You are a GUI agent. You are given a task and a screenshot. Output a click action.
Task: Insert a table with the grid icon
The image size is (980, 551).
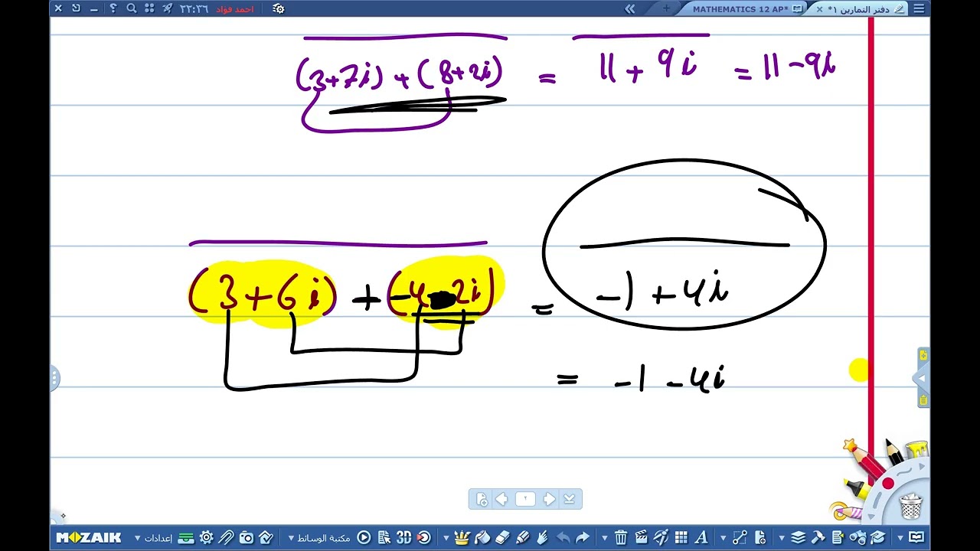(681, 538)
